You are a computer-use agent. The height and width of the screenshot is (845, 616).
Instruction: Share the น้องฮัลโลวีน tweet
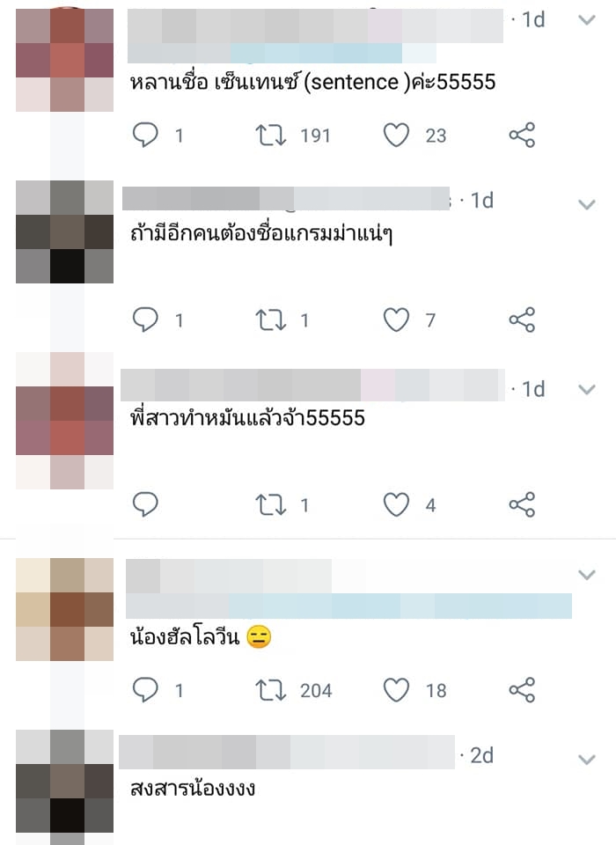(522, 690)
